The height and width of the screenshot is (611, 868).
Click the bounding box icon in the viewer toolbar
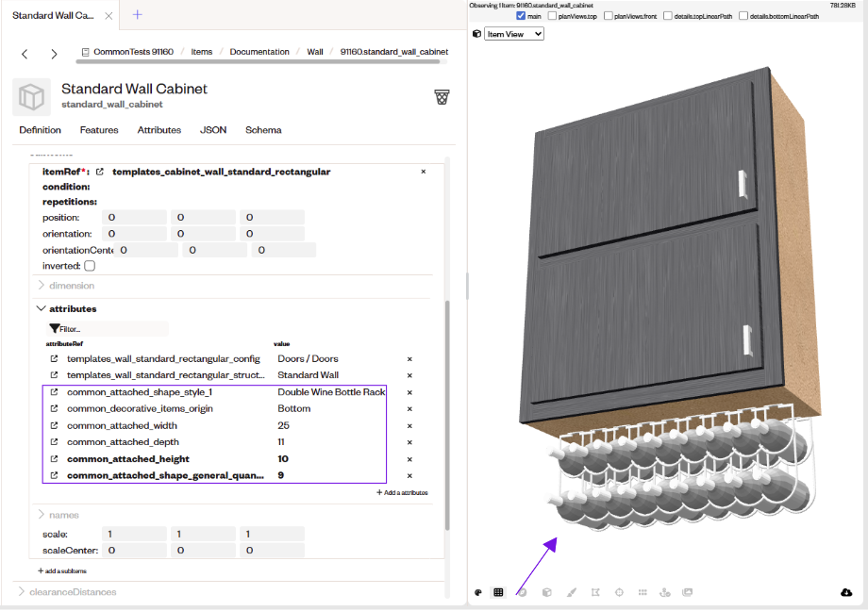595,592
